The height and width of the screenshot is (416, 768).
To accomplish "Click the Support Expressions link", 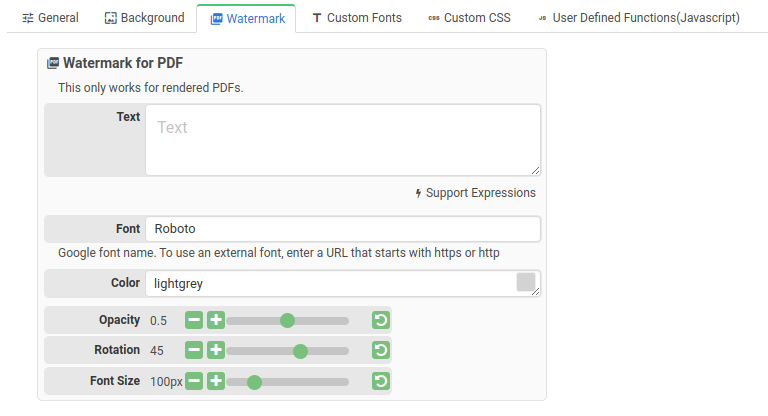I will tap(475, 193).
